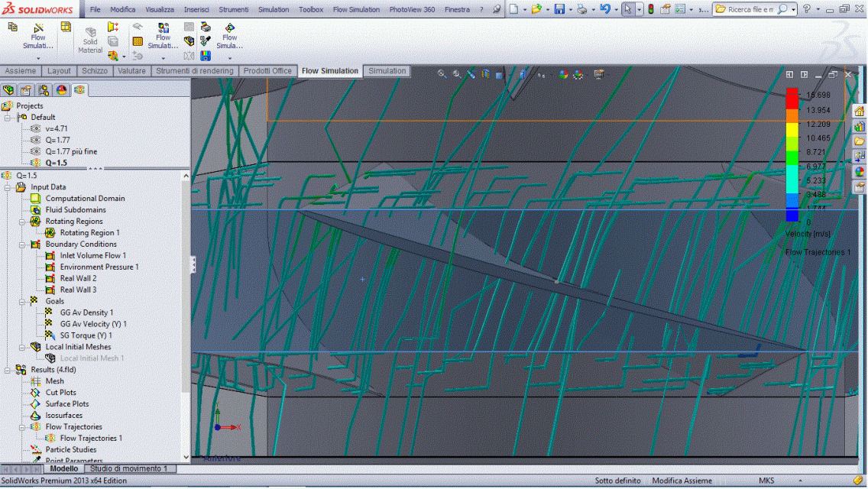The height and width of the screenshot is (489, 868).
Task: Select SG Torque (Y) 1 goal
Action: click(x=86, y=335)
